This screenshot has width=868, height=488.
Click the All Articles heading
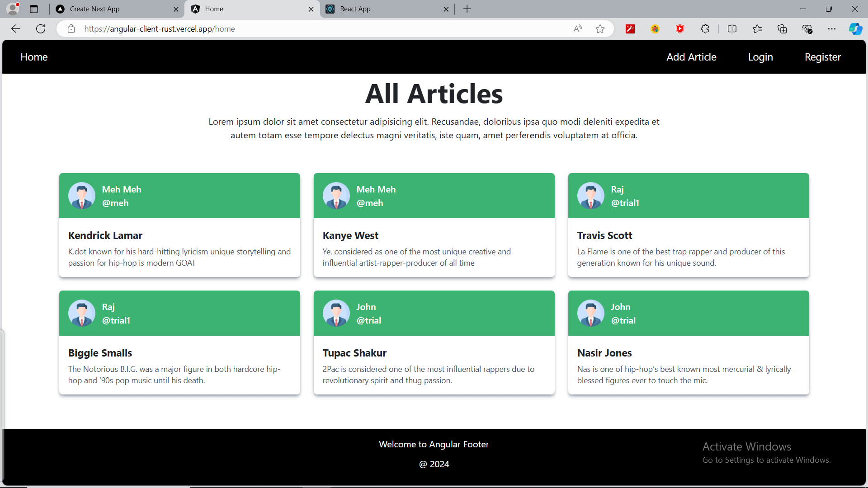(x=434, y=94)
